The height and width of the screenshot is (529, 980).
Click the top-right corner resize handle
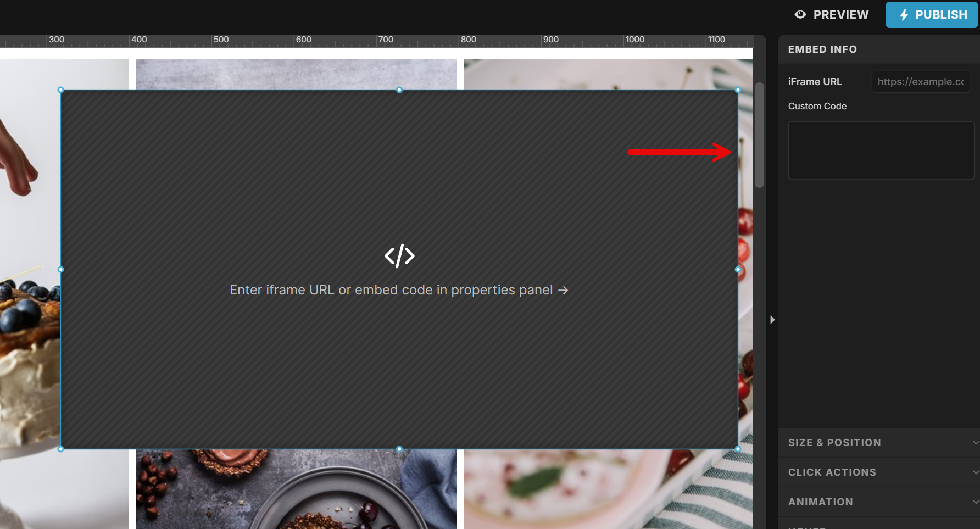coord(738,90)
